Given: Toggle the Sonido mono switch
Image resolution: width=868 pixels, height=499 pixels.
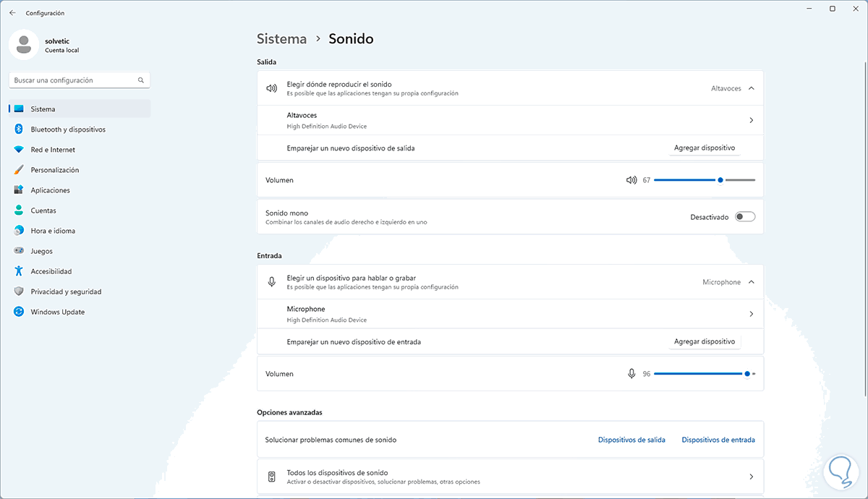Looking at the screenshot, I should click(744, 217).
